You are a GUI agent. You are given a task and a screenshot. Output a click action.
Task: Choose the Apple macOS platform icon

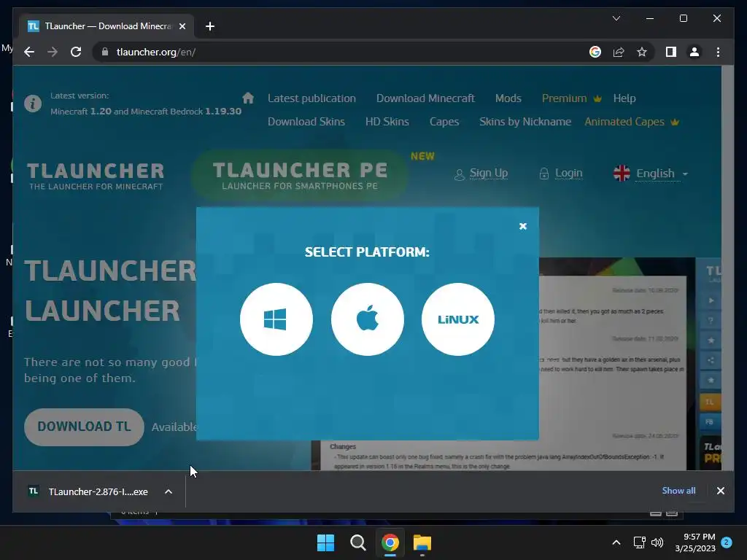coord(368,319)
